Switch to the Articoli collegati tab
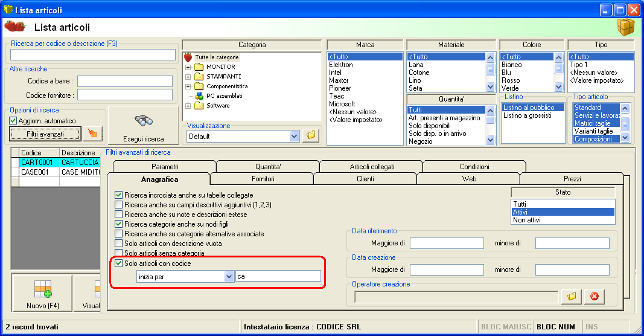 click(372, 167)
